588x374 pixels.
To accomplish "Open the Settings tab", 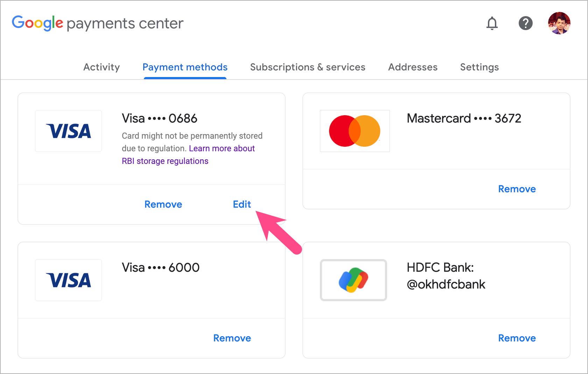I will click(479, 67).
